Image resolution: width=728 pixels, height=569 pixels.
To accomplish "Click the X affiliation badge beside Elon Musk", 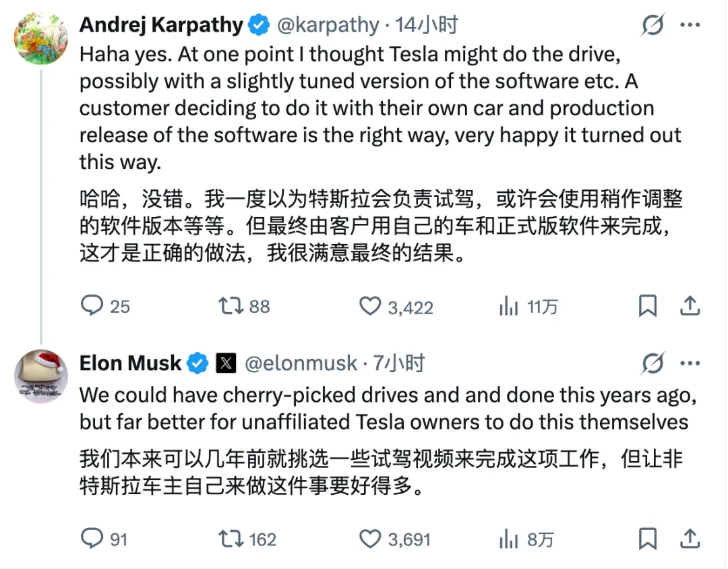I will pyautogui.click(x=226, y=364).
